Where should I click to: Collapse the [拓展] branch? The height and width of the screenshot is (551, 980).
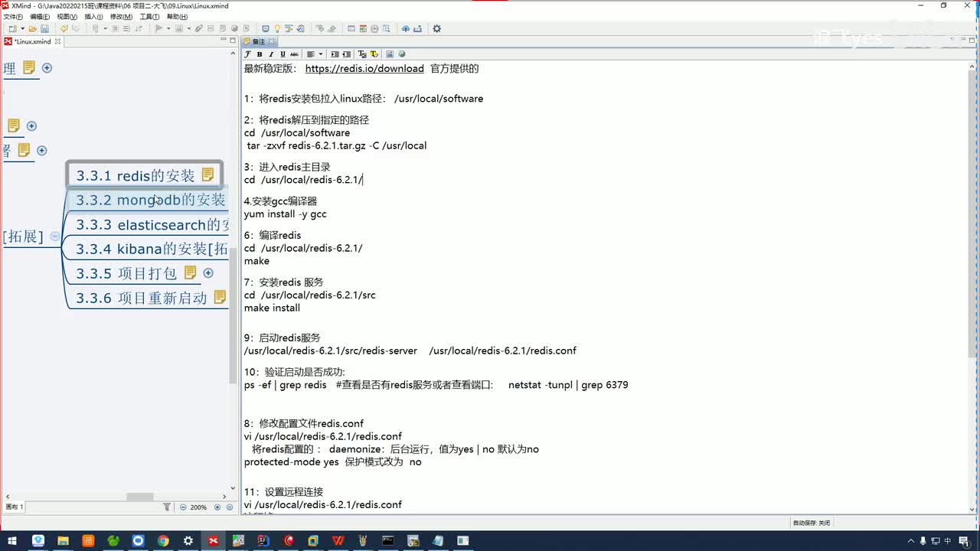pos(55,236)
